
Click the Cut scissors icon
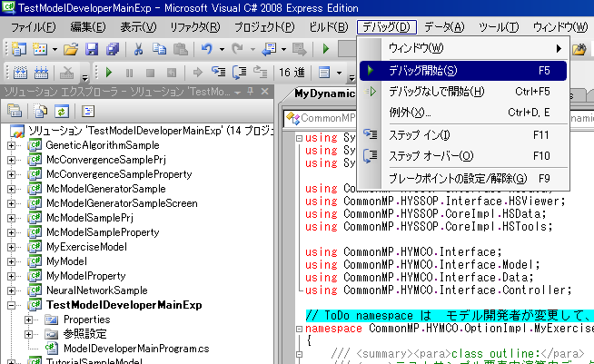pos(138,49)
